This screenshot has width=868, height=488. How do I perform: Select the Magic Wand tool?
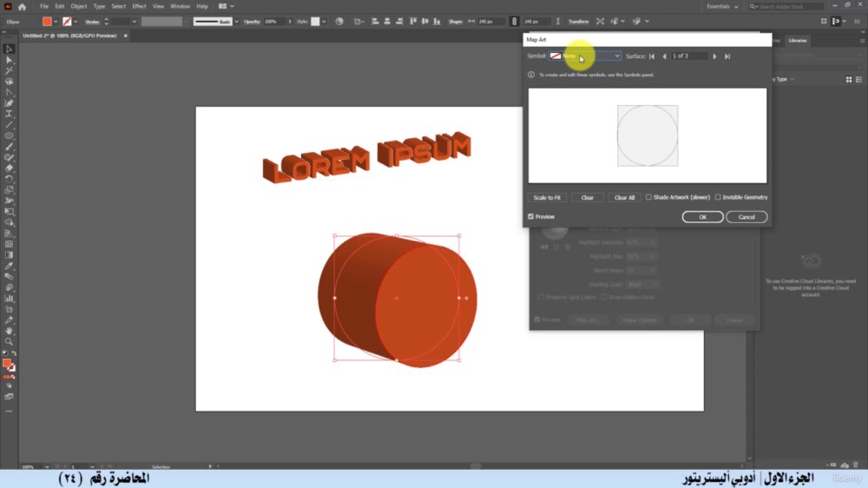tap(9, 71)
